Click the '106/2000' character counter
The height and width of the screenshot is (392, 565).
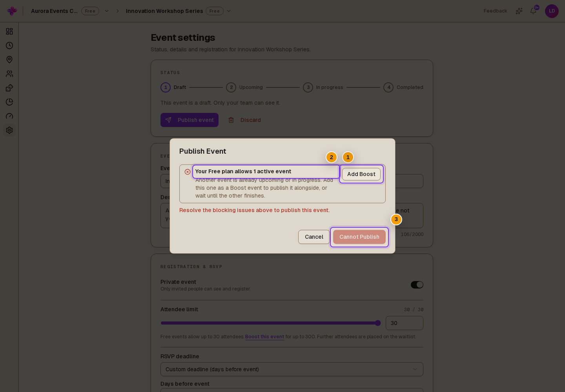point(412,234)
